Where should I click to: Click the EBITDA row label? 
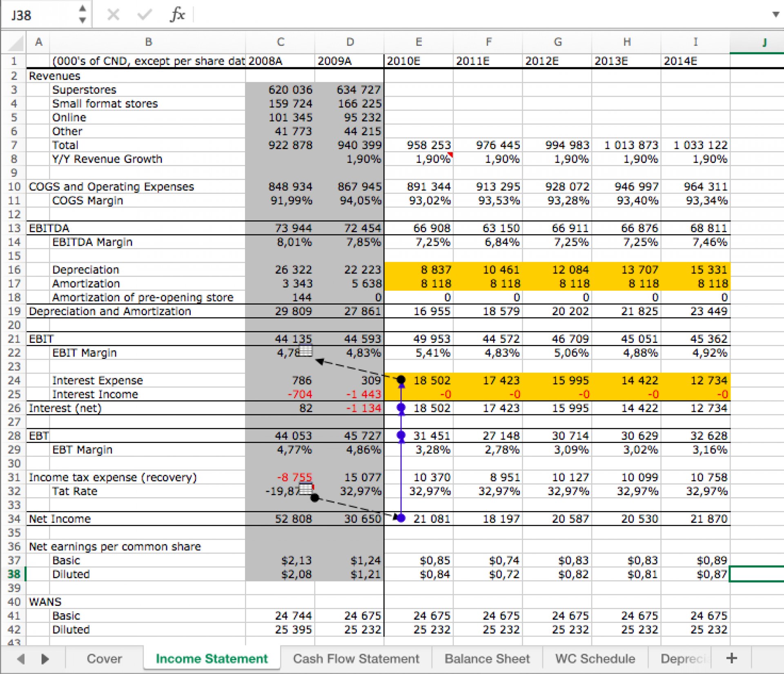pos(49,228)
